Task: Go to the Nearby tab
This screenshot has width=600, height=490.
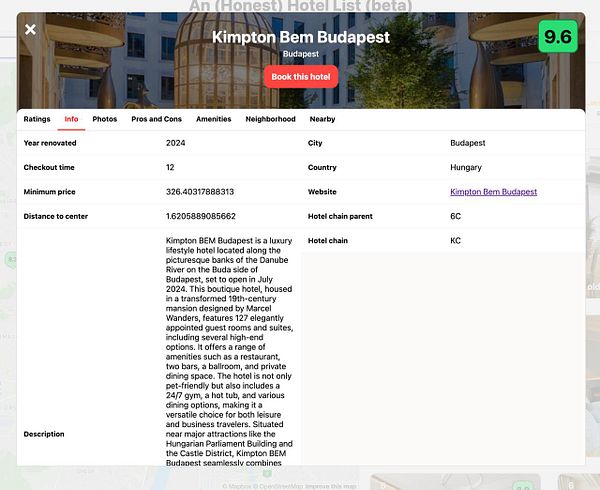Action: point(322,119)
